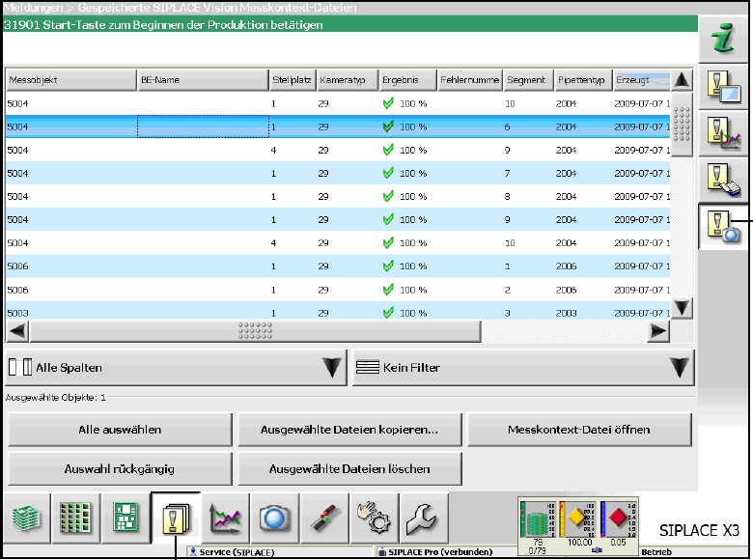Open messages with screen icon in sidebar
This screenshot has width=753, height=560.
(723, 87)
